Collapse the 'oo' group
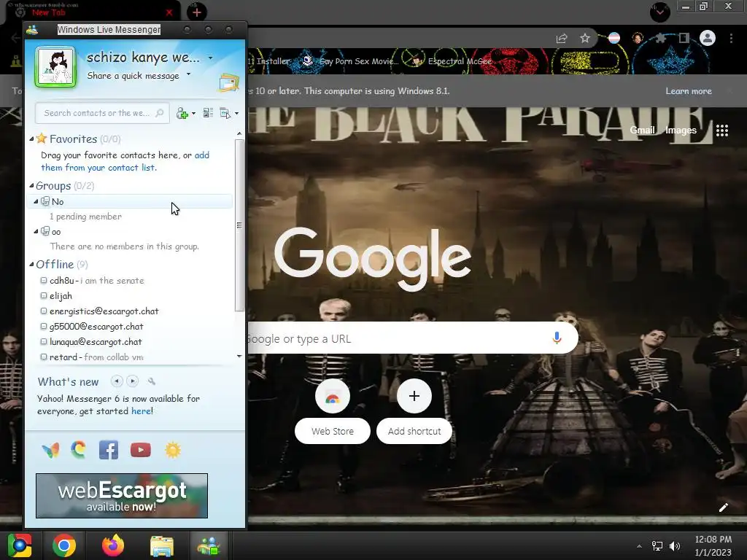This screenshot has width=747, height=560. point(36,231)
